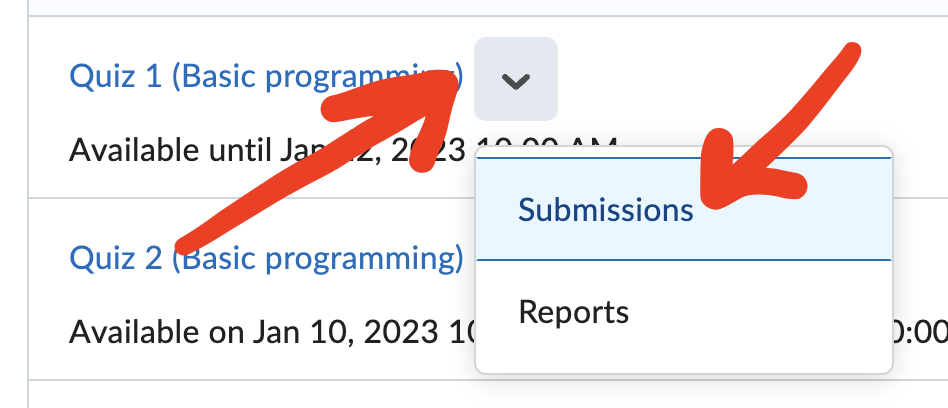Click the word "Quiz 2" in the second title
The image size is (948, 408).
tap(115, 258)
